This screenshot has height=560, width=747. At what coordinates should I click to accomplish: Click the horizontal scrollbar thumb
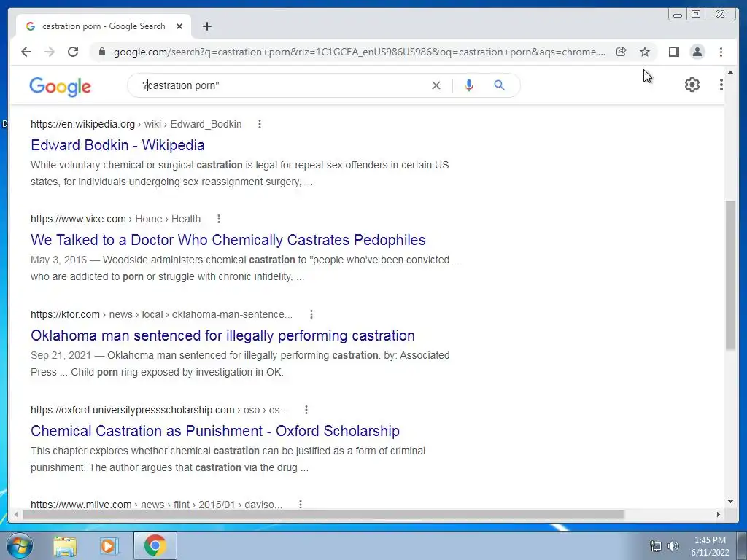click(x=323, y=514)
